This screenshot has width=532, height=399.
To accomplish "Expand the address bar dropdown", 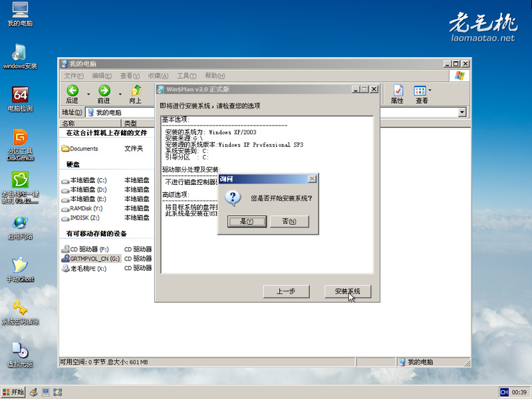I will (462, 112).
